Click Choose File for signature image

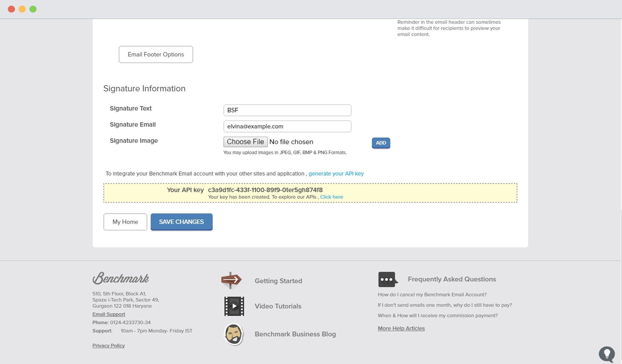(245, 142)
